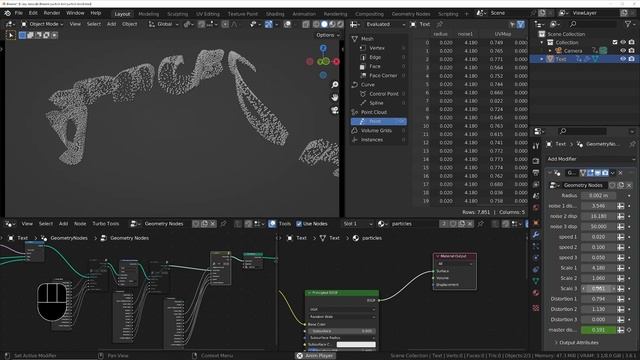
Task: Click the red X axis gizmo ball
Action: (336, 62)
